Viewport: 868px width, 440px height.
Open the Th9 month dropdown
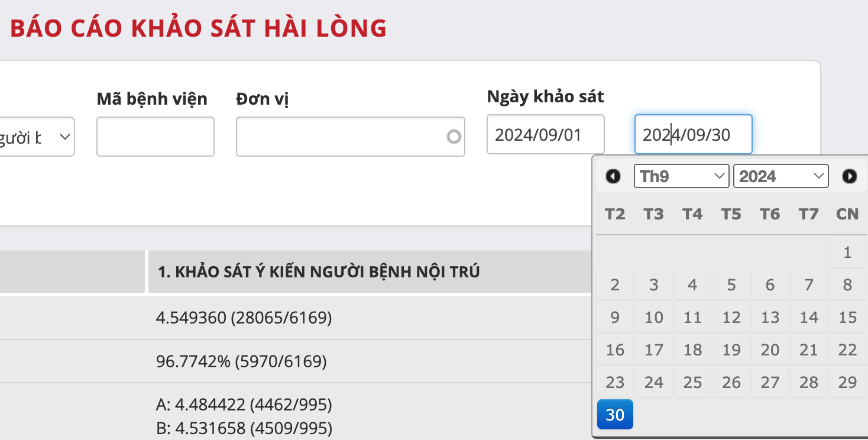click(681, 176)
